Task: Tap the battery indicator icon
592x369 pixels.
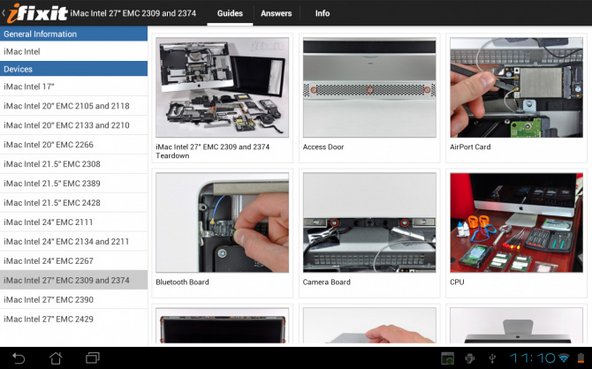Action: [581, 358]
